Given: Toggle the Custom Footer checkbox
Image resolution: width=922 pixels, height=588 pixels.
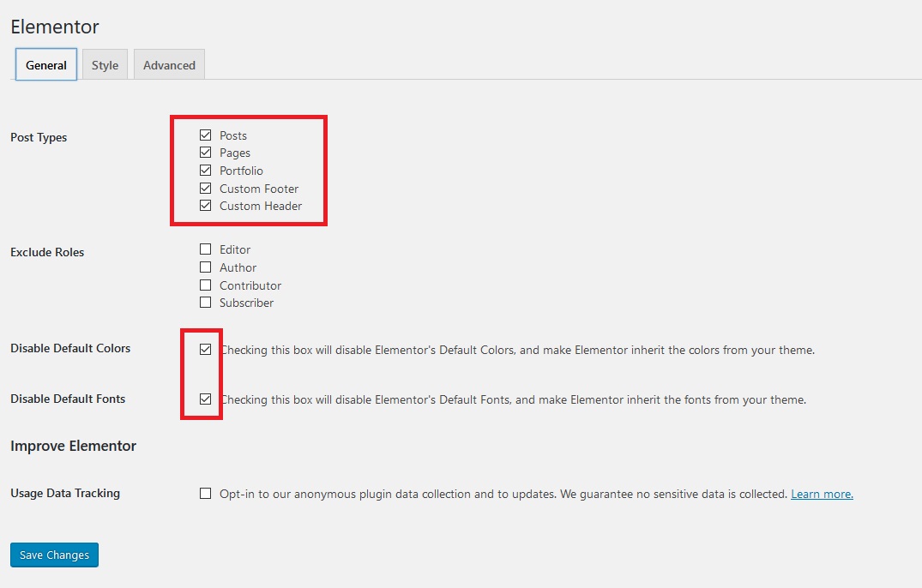Looking at the screenshot, I should coord(205,188).
